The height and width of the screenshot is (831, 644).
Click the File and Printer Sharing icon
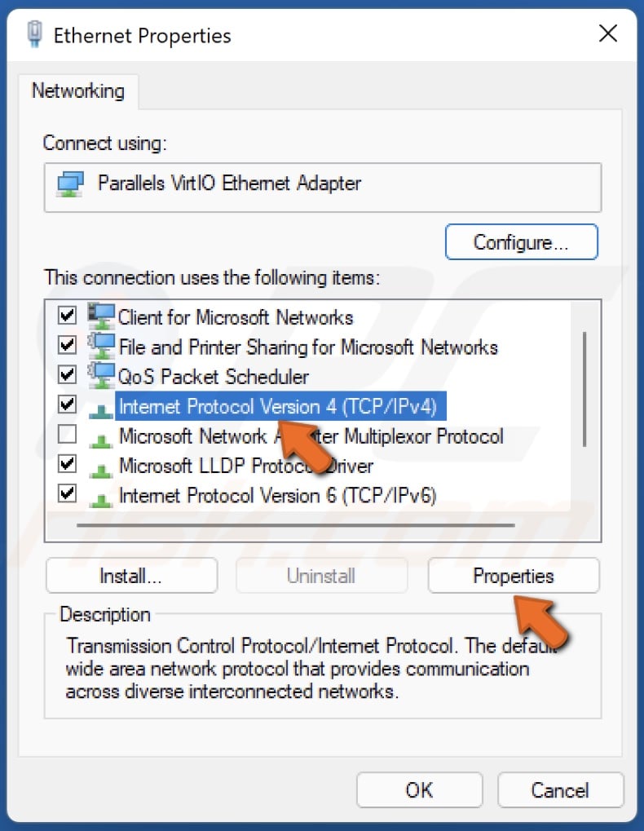point(103,346)
